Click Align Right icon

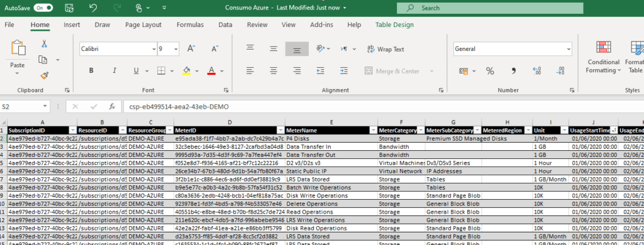(297, 71)
